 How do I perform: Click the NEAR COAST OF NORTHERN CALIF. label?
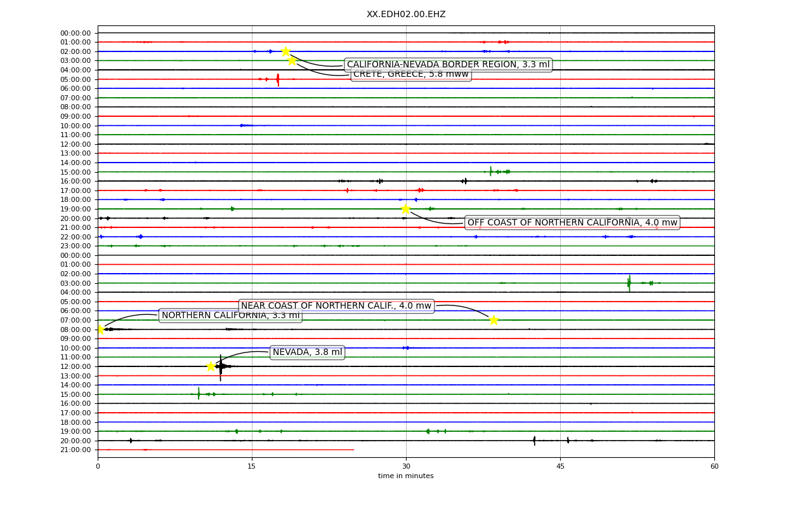(x=336, y=306)
